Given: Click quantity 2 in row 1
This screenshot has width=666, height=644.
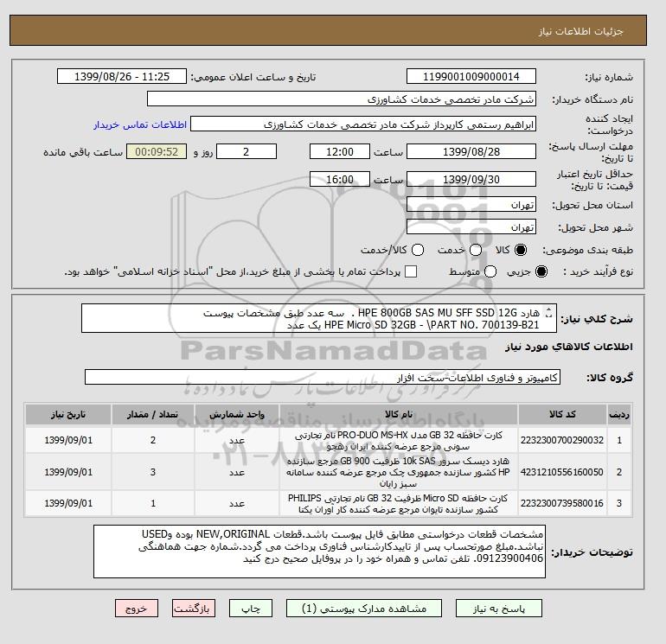Looking at the screenshot, I should click(x=153, y=440).
